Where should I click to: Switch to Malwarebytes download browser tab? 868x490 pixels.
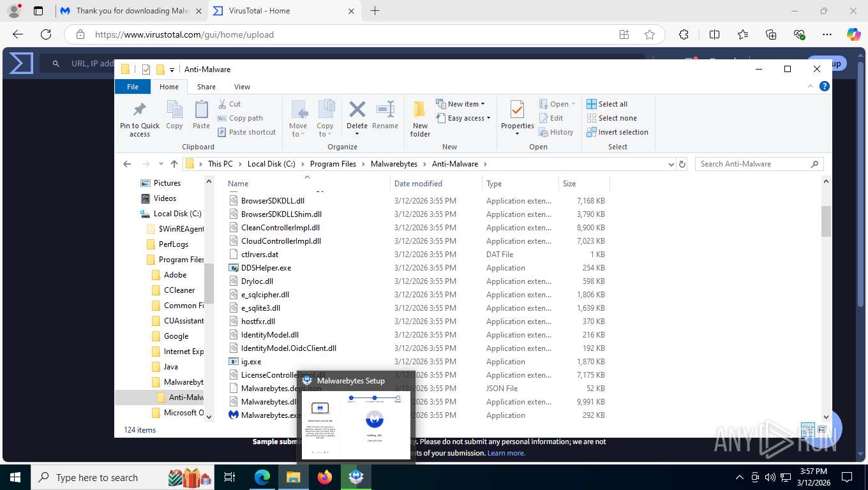click(130, 11)
